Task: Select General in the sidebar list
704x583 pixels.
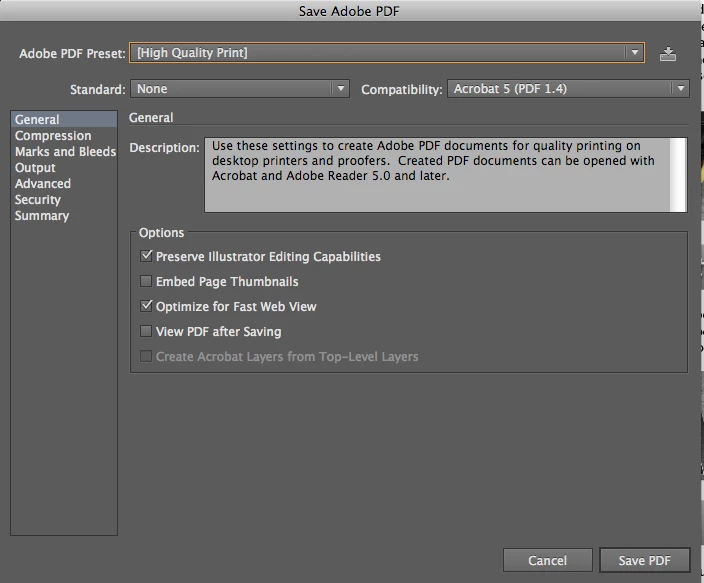Action: pos(64,119)
